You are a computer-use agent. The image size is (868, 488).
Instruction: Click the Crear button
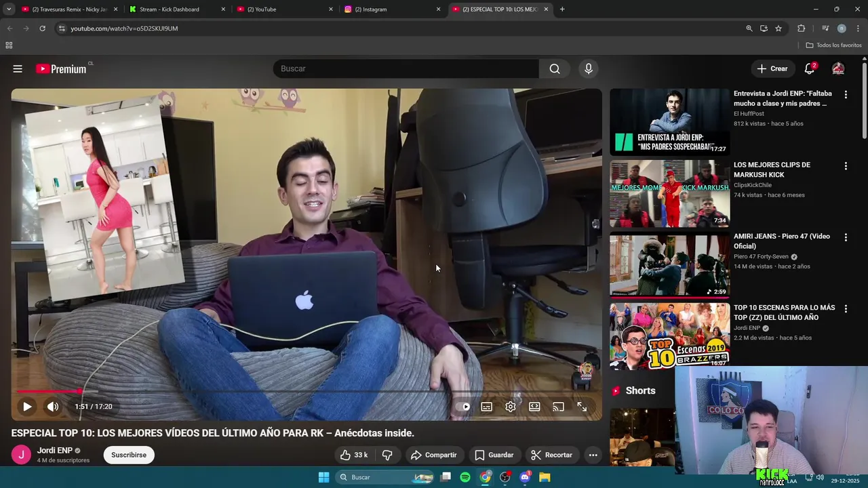coord(772,68)
